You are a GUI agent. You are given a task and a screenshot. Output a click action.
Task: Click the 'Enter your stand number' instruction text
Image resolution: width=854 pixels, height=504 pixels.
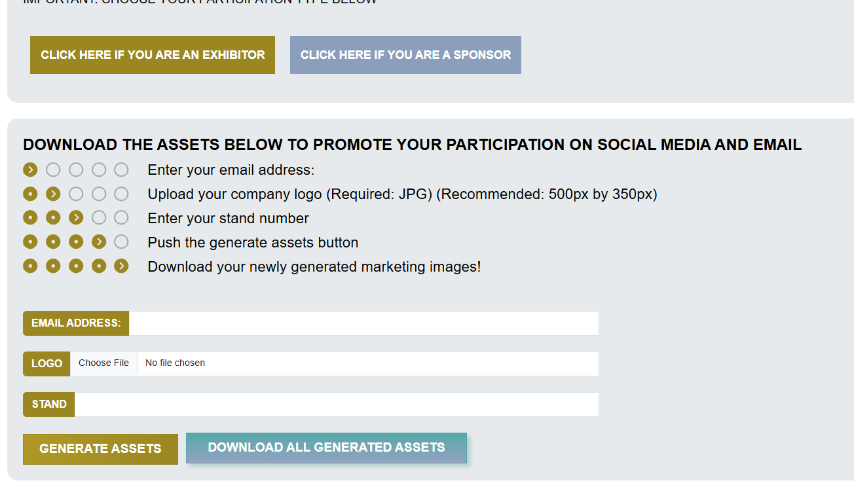[228, 219]
